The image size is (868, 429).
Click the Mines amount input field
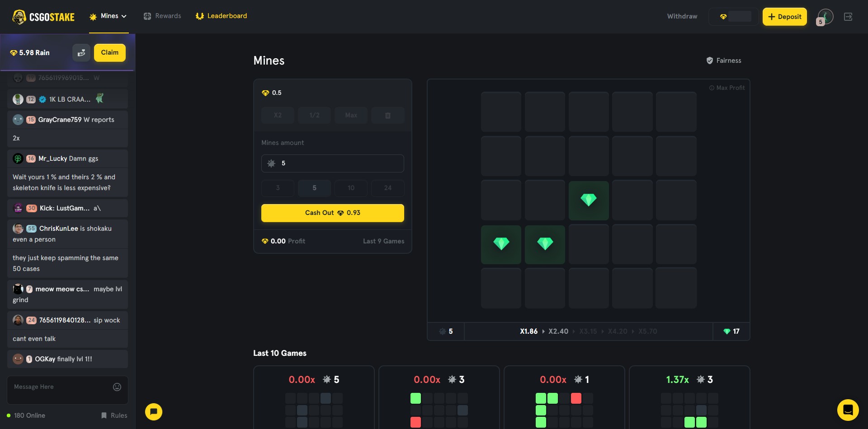[x=333, y=163]
